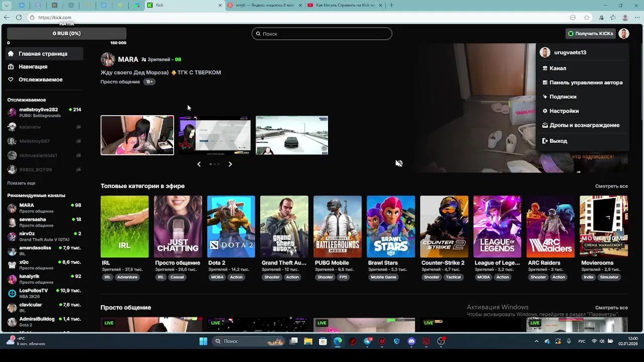Open the PUBG Mobile Battlegrounds category card
This screenshot has width=644, height=362.
point(338,227)
